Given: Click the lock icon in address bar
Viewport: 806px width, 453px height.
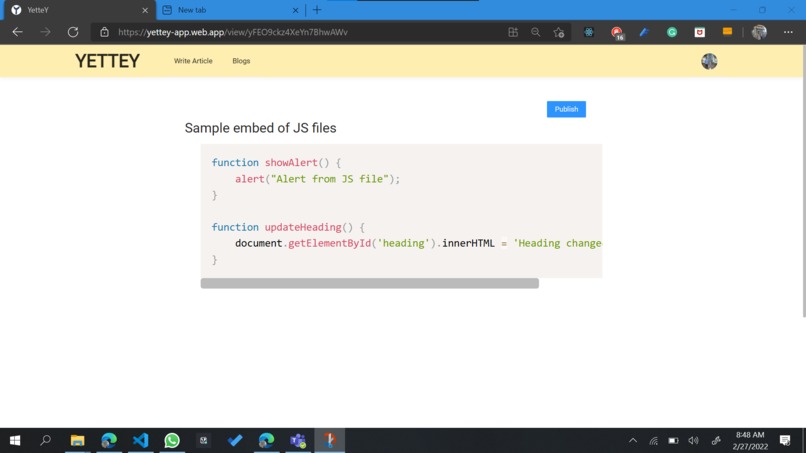Looking at the screenshot, I should (x=104, y=32).
